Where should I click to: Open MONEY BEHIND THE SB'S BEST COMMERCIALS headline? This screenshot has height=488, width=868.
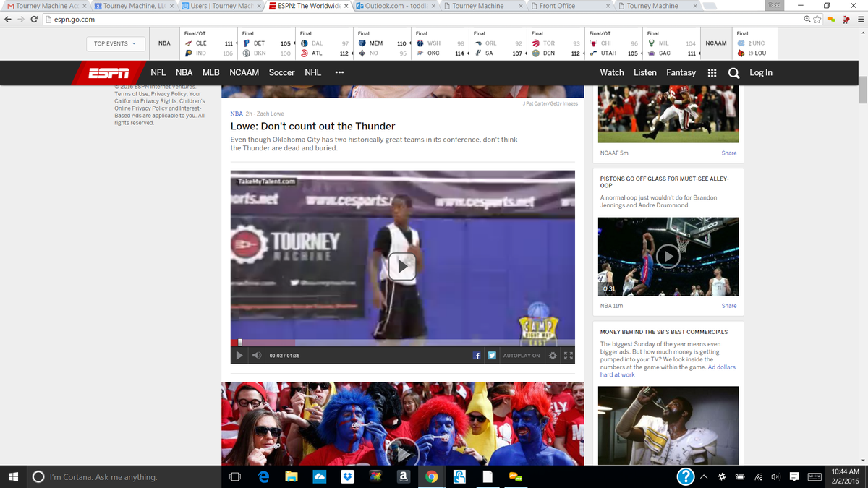pos(664,332)
